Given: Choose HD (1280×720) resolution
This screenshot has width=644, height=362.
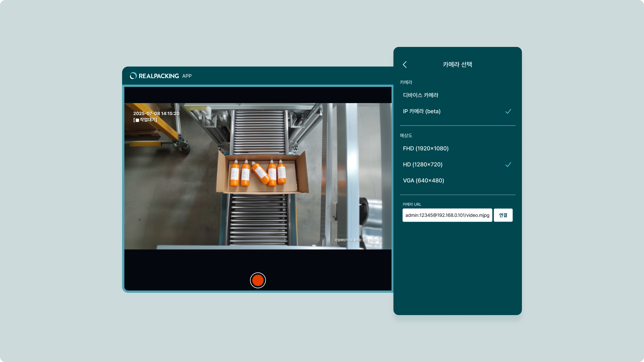Looking at the screenshot, I should coord(422,164).
